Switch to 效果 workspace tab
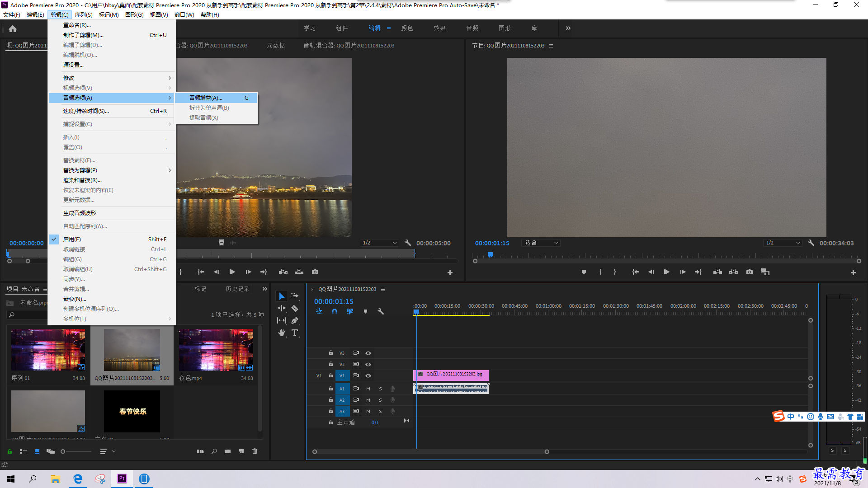Image resolution: width=868 pixels, height=488 pixels. pos(439,28)
